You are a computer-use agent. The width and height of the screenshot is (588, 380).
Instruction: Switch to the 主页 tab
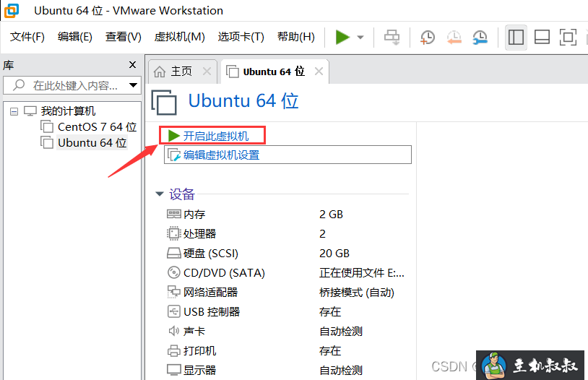click(181, 72)
